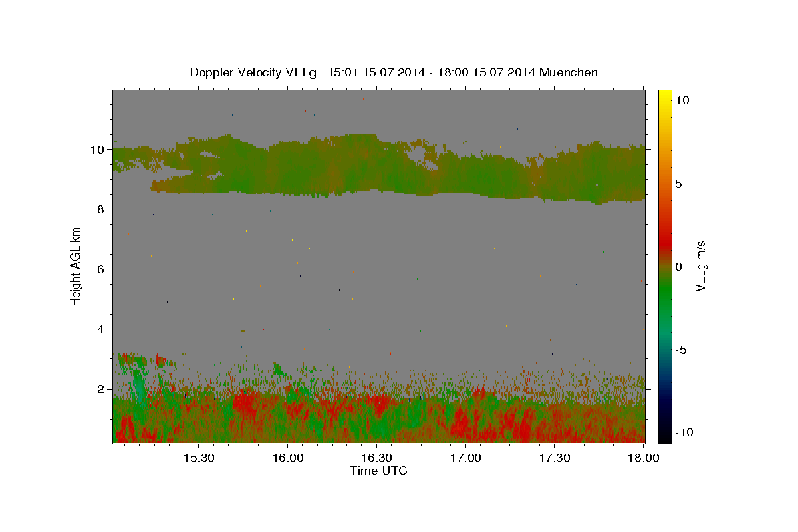798x532 pixels.
Task: Click the teal downdraft streak near 15:10
Action: tap(138, 386)
